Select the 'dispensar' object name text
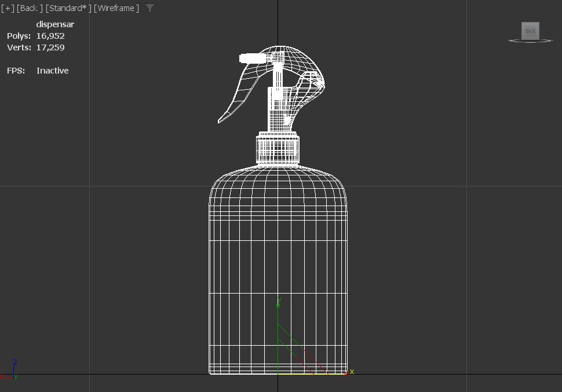The height and width of the screenshot is (392, 562). [55, 24]
